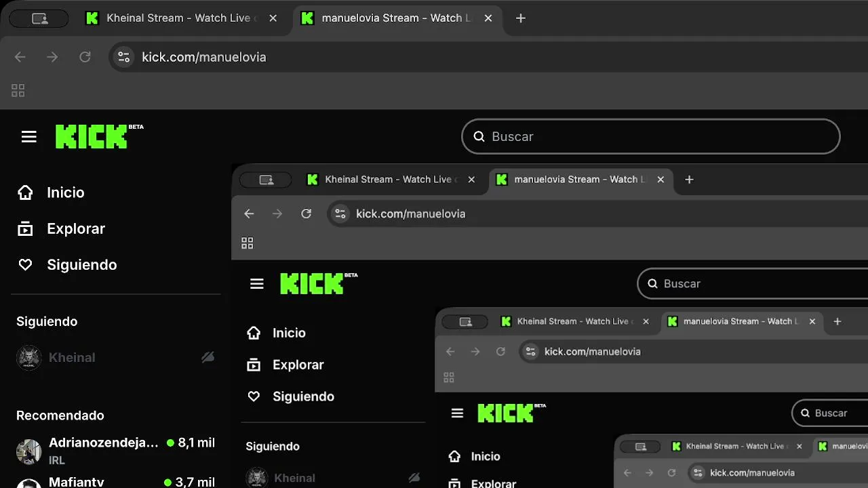Reload page in second-level browser
This screenshot has width=868, height=488.
[306, 213]
